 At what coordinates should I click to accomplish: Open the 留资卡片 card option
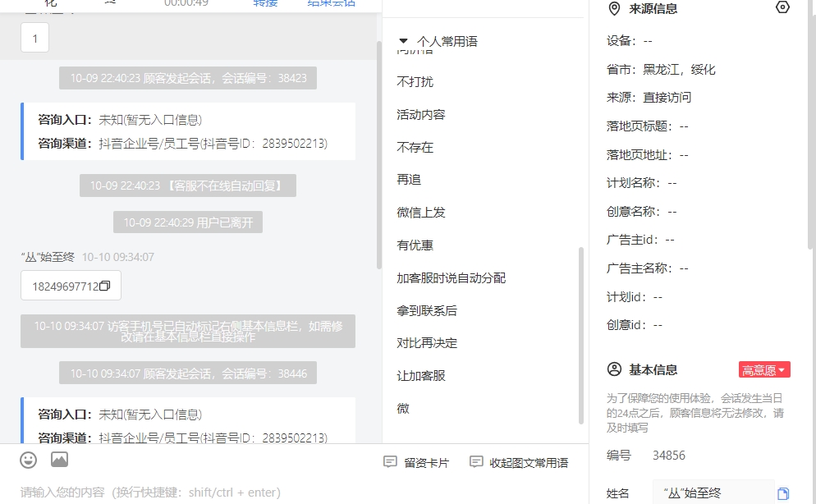(x=416, y=462)
